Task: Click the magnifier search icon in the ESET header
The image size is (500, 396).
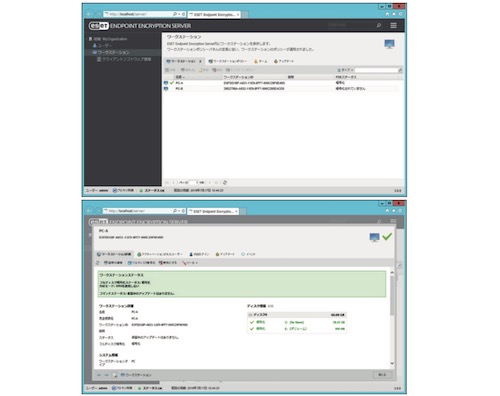Action: coord(379,25)
